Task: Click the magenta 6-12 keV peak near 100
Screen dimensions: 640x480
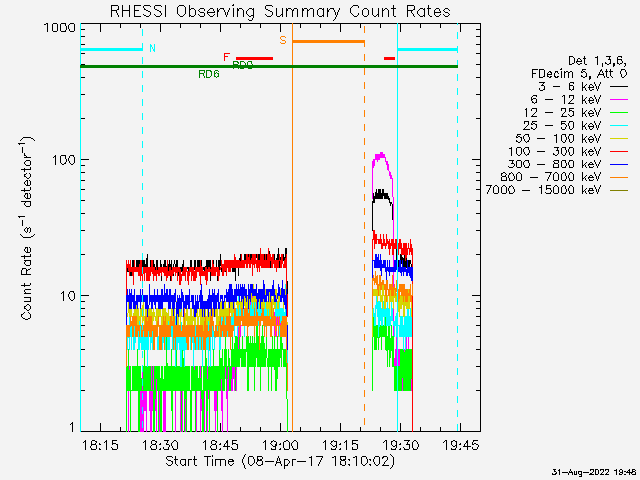Action: [381, 155]
